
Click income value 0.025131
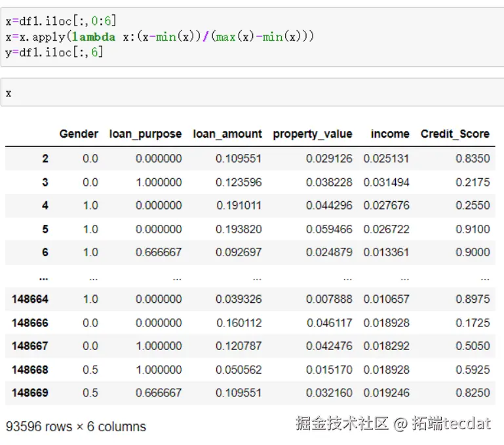point(387,159)
